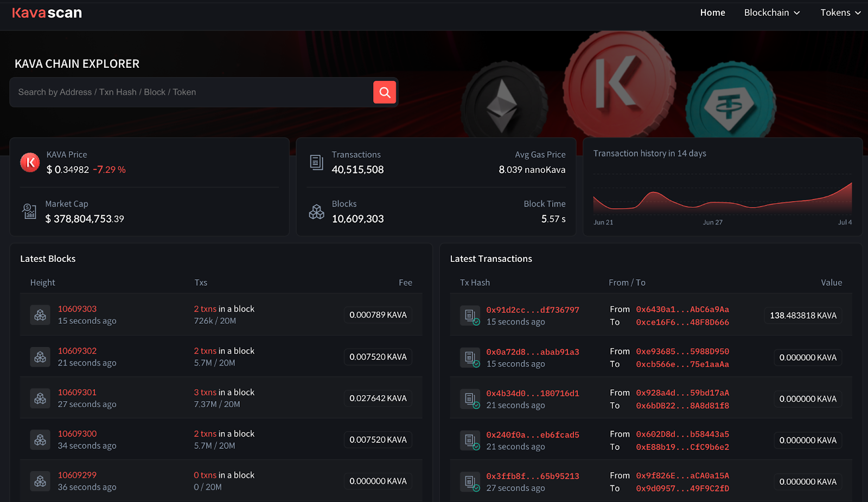
Task: Open transaction hash 0x240f0a...eb6fcad5
Action: click(x=533, y=435)
